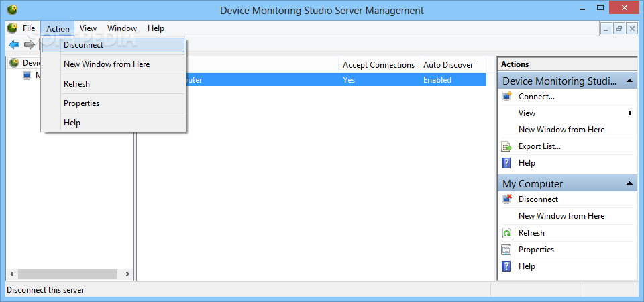Click New Window from Here under Device Monitoring Studio
The height and width of the screenshot is (302, 644).
coord(561,130)
